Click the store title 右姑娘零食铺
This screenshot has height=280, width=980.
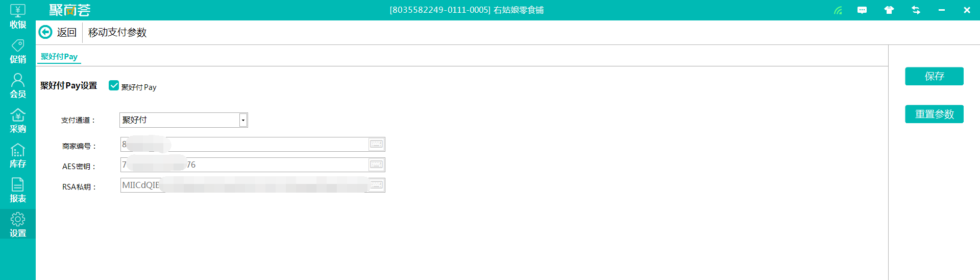(519, 10)
